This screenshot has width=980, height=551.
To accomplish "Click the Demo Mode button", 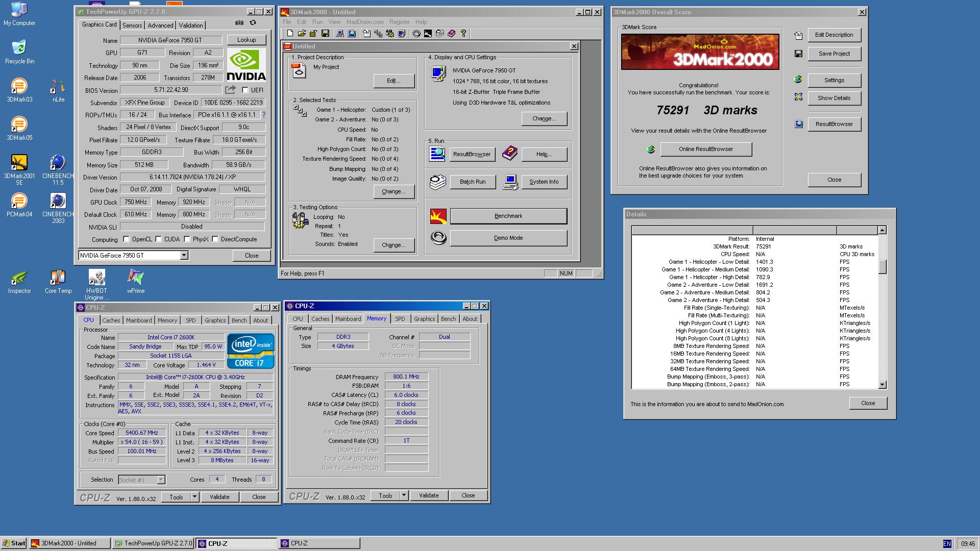I will click(508, 238).
